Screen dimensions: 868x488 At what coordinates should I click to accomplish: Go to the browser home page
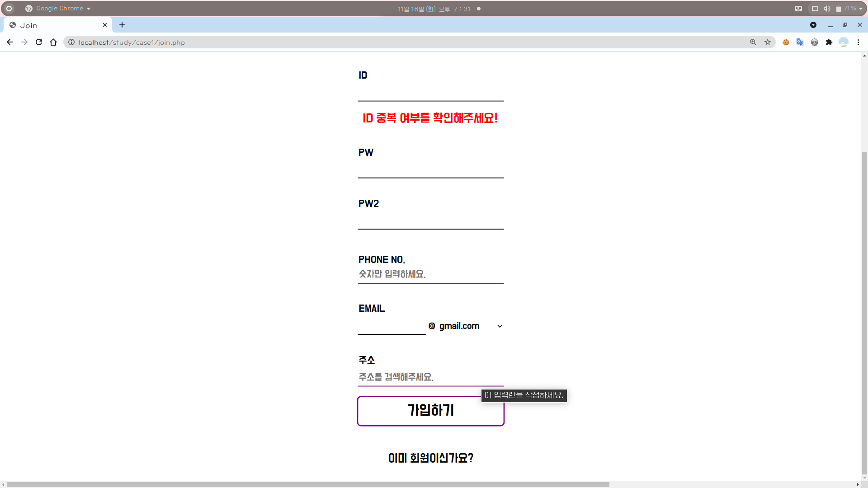coord(53,42)
